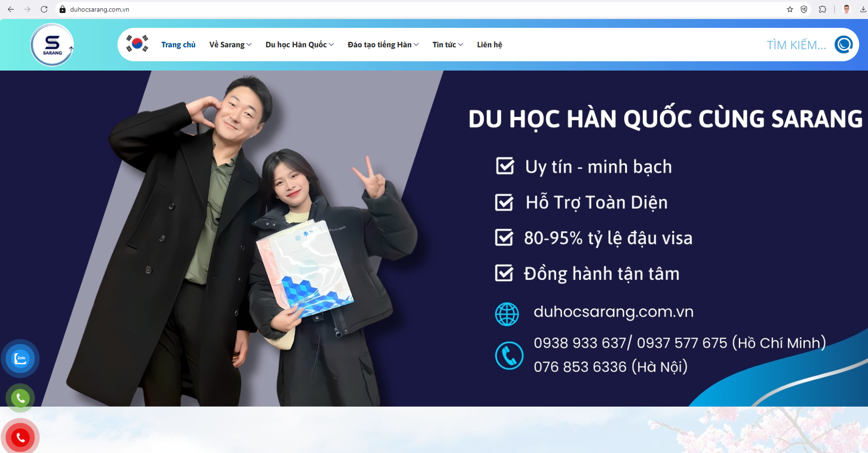Open the browser profile avatar
868x453 pixels.
click(847, 9)
